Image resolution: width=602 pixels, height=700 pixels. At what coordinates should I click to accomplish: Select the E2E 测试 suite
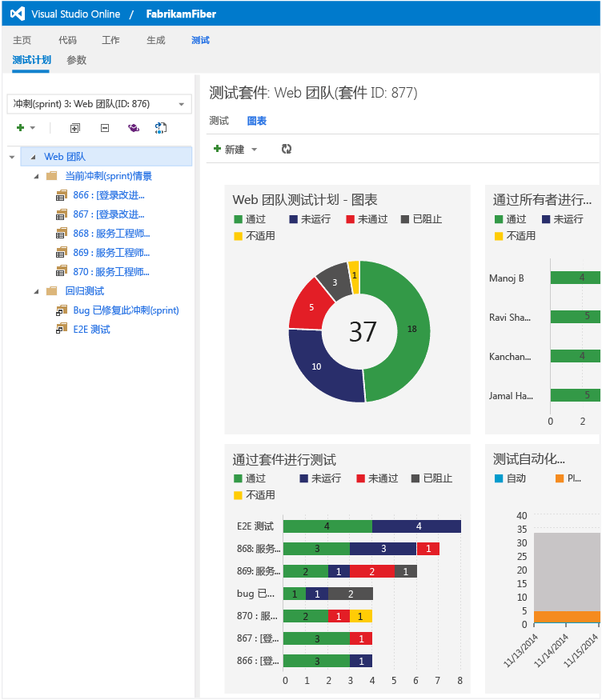pos(91,330)
